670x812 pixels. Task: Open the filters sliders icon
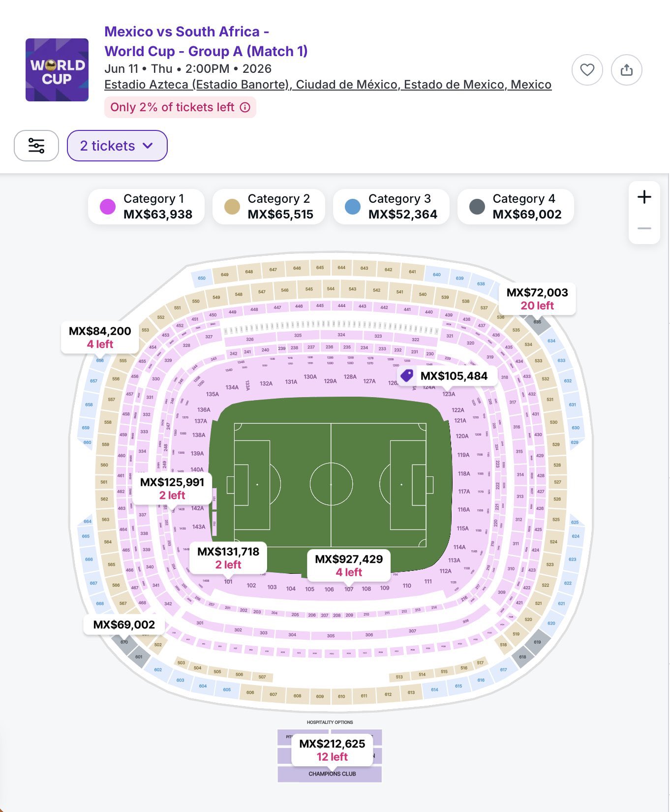36,146
